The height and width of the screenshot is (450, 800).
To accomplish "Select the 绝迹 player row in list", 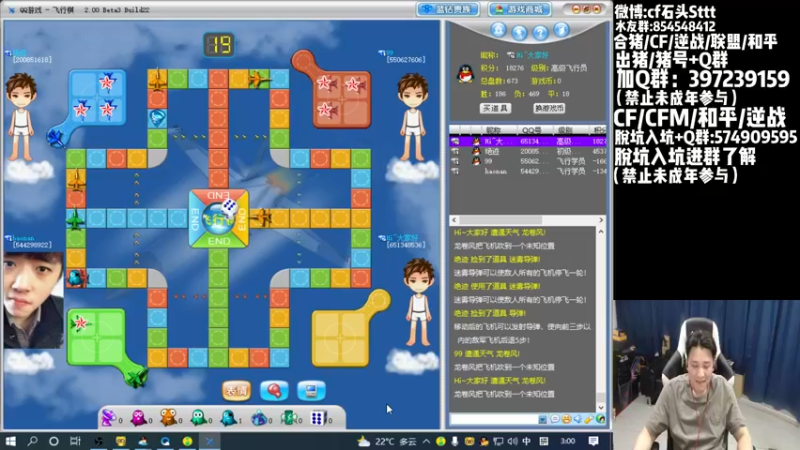I will pyautogui.click(x=527, y=152).
